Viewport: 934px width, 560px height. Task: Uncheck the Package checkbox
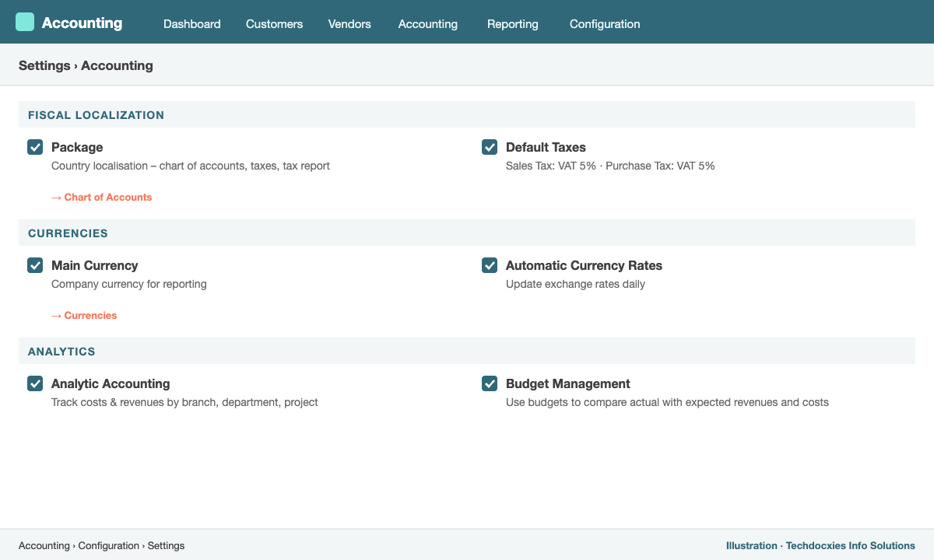35,147
